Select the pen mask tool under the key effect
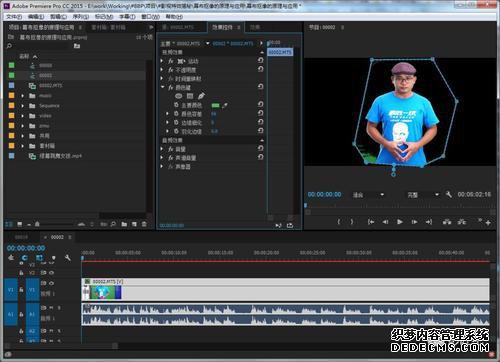 pos(201,96)
